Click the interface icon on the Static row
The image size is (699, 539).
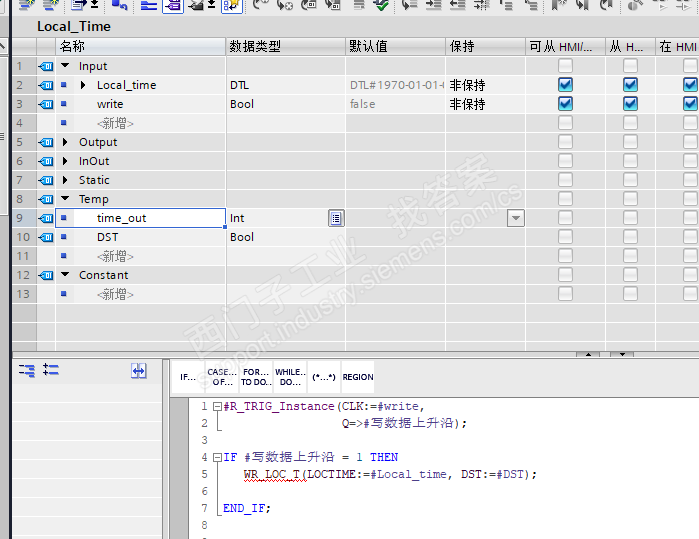pos(46,181)
